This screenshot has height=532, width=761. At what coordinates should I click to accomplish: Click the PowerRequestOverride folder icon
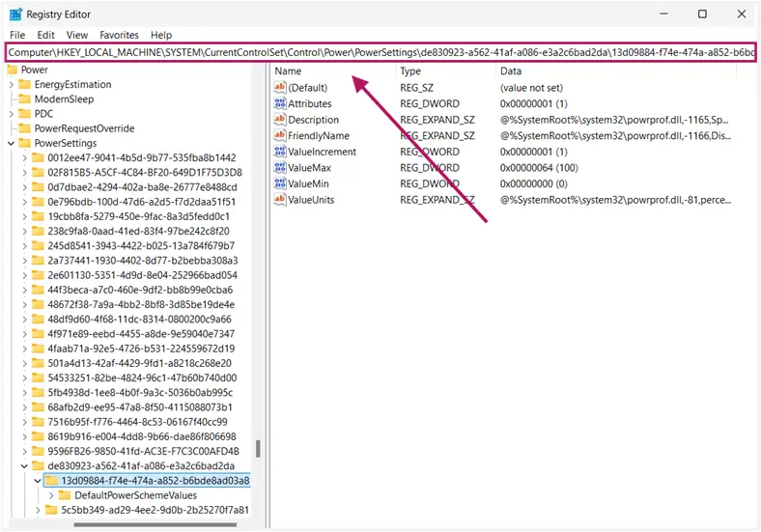25,128
